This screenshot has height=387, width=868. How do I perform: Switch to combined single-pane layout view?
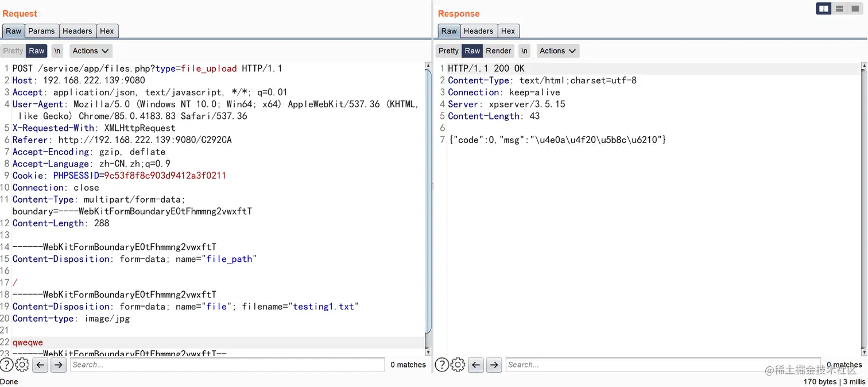(x=855, y=9)
